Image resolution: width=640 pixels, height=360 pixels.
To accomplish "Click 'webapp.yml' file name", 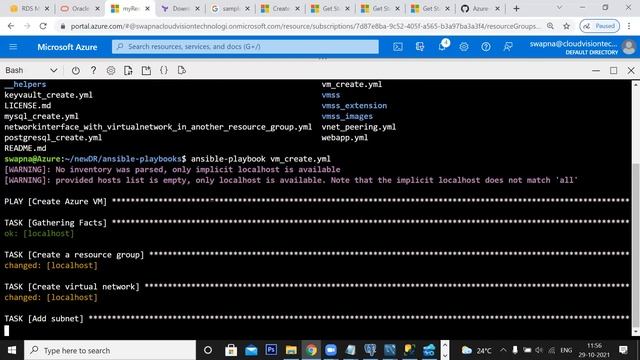I will 344,138.
